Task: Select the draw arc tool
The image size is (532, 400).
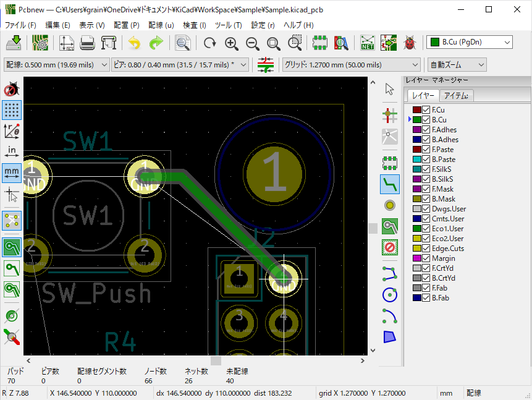Action: [389, 316]
